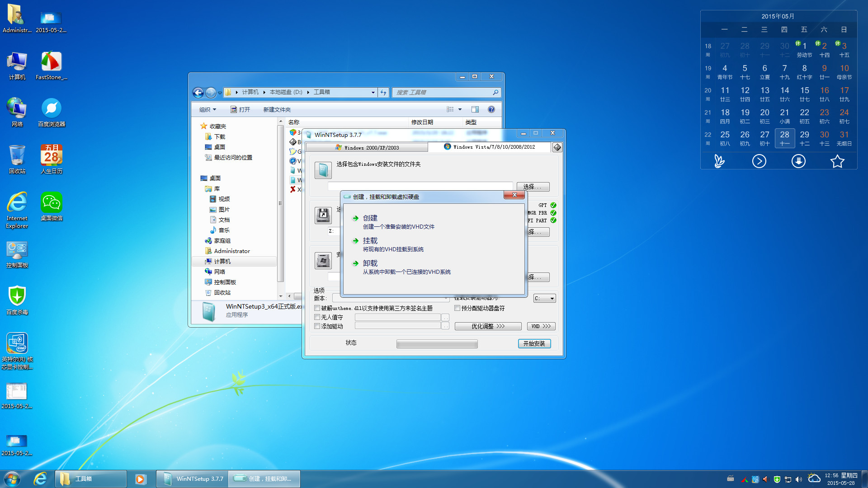Open FastStone desktop icon
Image resolution: width=868 pixels, height=488 pixels.
51,66
